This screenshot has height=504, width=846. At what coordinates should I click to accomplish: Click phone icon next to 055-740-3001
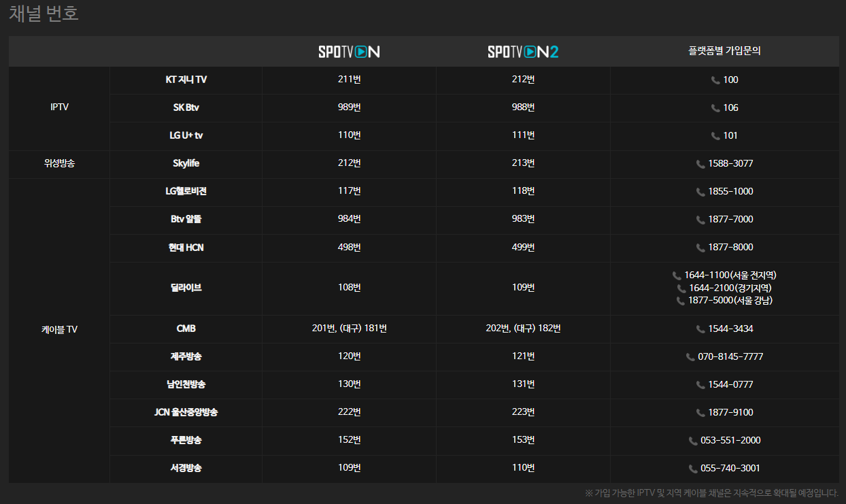(x=693, y=469)
